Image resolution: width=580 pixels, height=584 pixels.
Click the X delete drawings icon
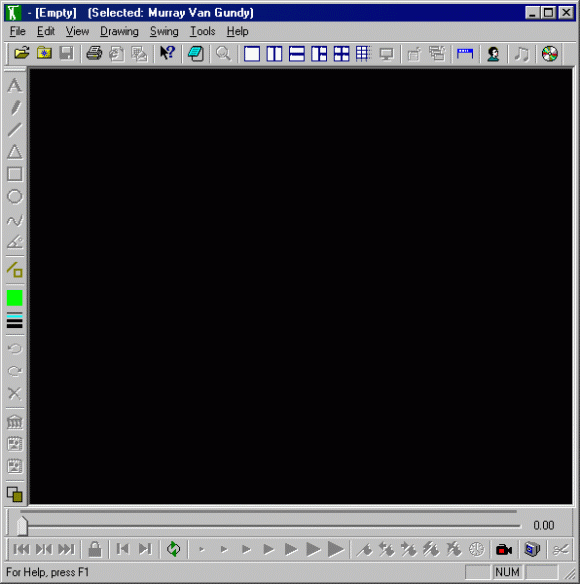[15, 393]
